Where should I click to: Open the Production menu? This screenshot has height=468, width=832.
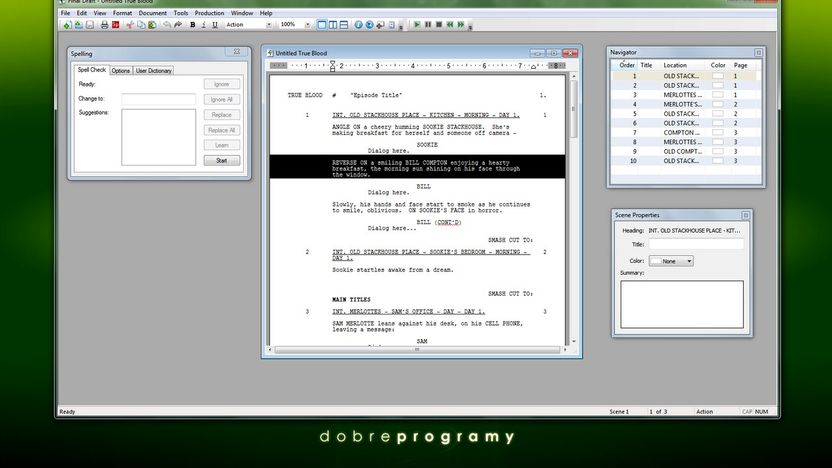[x=209, y=13]
